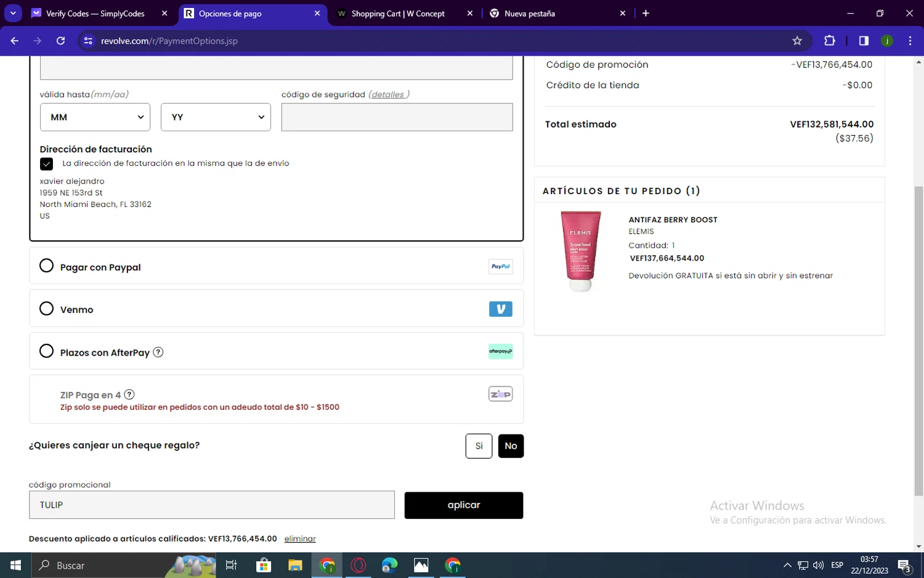The height and width of the screenshot is (578, 924).
Task: Expand the YY expiration year dropdown
Action: [216, 117]
